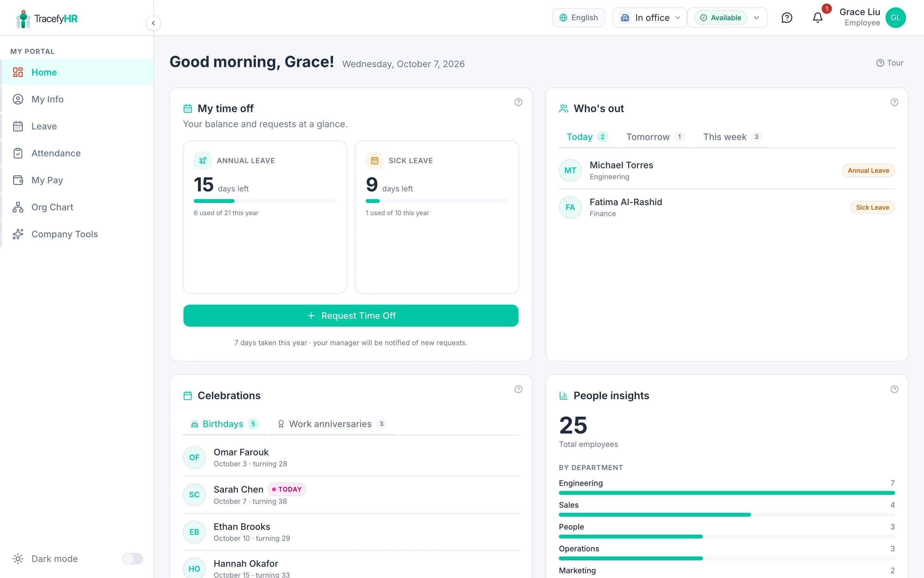
Task: Click help icon on Celebrations card
Action: point(518,389)
